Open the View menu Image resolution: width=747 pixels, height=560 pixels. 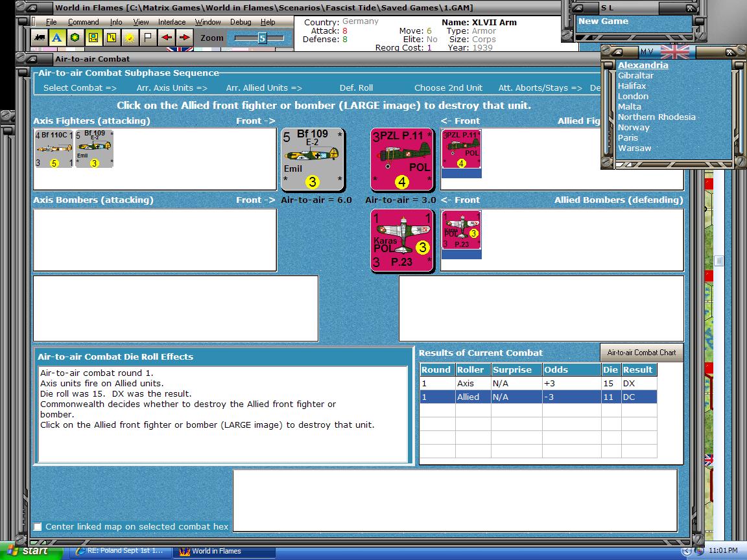tap(141, 22)
